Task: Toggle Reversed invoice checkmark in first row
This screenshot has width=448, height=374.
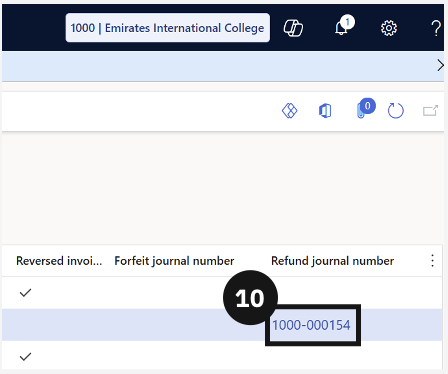Action: click(x=25, y=293)
